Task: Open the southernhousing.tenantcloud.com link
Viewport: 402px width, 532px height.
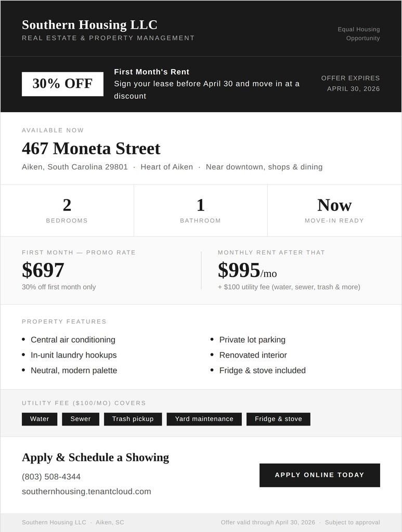Action: pyautogui.click(x=86, y=491)
